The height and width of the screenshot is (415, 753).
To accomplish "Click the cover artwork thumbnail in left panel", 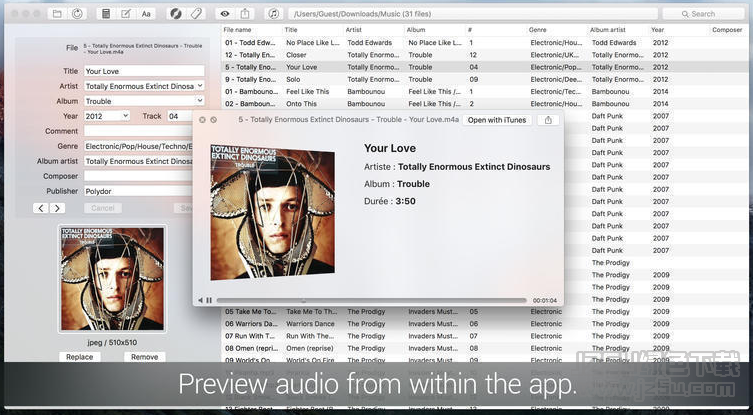I will pos(112,279).
